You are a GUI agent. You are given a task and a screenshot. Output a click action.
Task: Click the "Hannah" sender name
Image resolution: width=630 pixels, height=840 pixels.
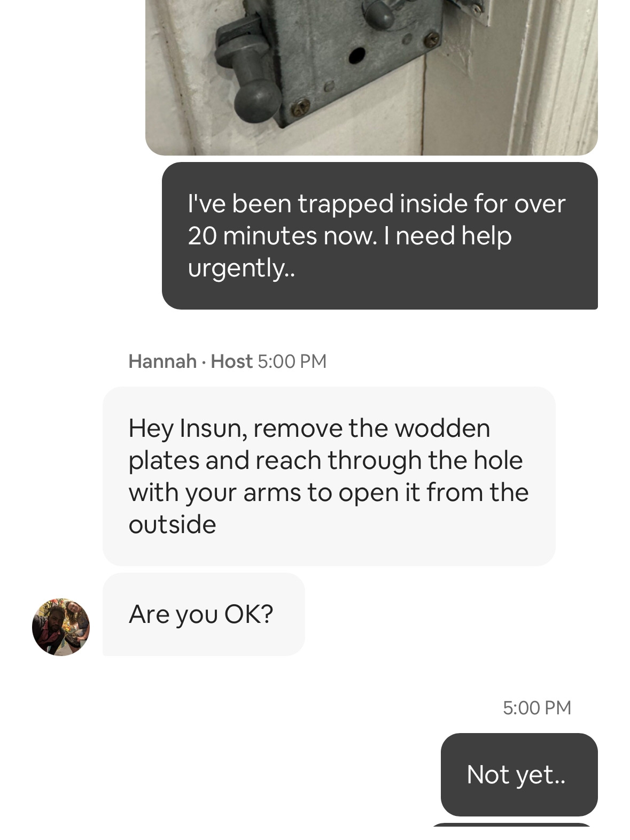(x=162, y=361)
